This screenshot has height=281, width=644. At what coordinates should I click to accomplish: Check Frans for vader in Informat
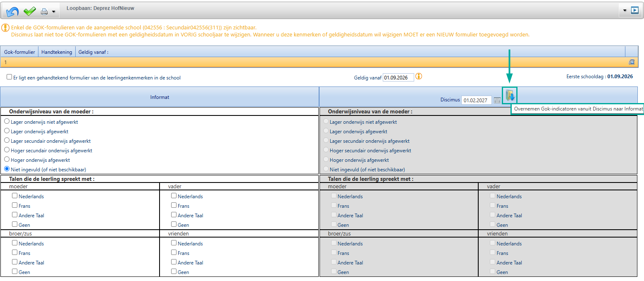[x=174, y=205]
